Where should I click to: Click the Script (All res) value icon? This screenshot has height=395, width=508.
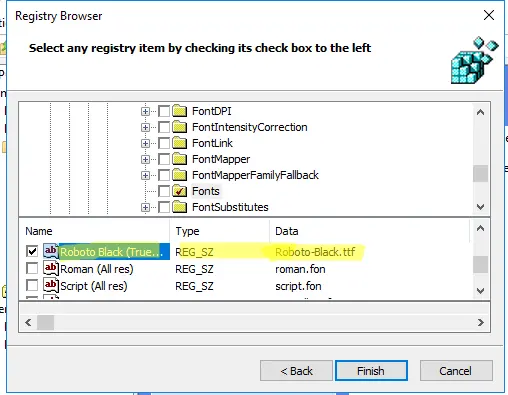pyautogui.click(x=51, y=285)
